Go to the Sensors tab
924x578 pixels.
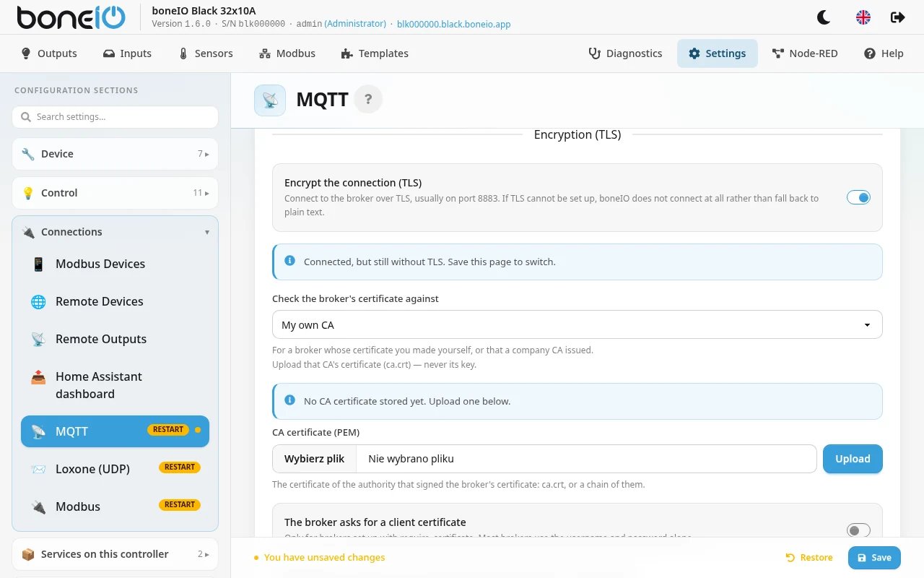[206, 53]
